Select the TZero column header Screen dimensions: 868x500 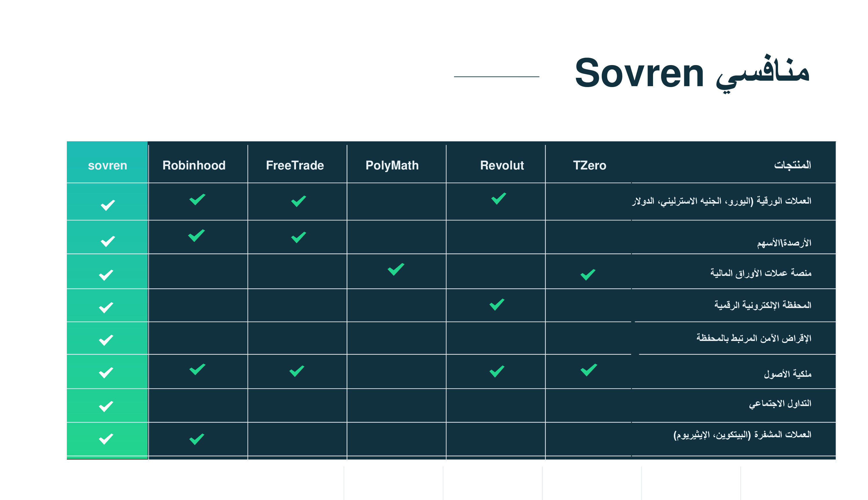[589, 165]
